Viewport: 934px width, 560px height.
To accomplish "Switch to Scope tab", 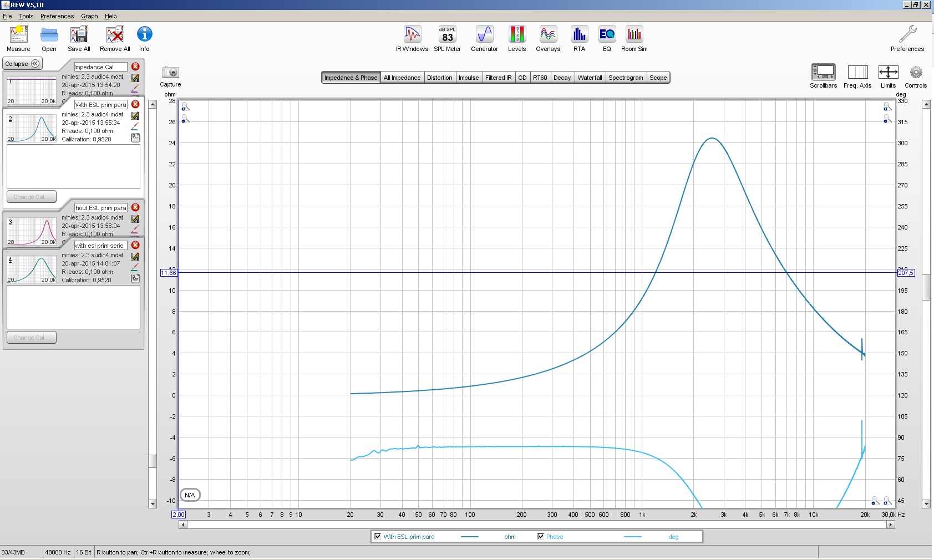I will point(658,78).
